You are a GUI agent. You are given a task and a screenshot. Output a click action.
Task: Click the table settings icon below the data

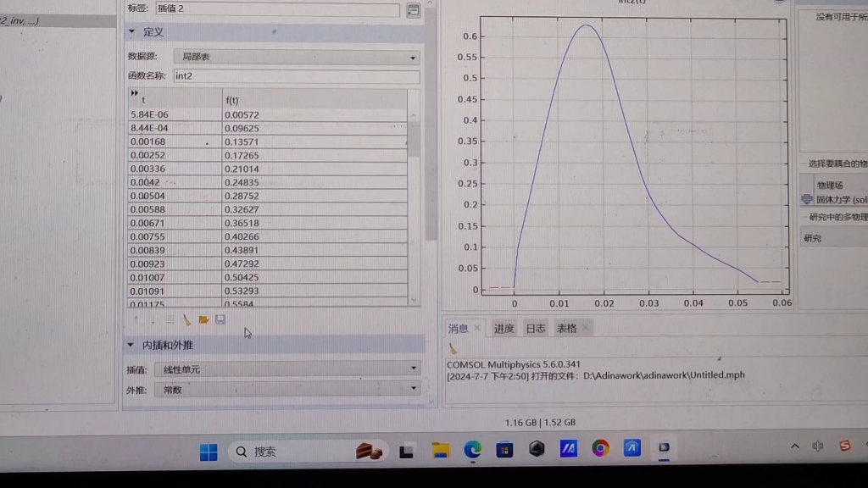click(x=170, y=319)
